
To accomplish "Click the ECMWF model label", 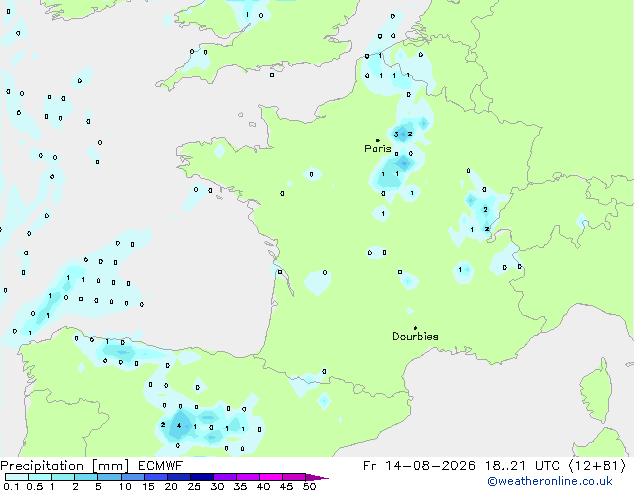I will 161,466.
